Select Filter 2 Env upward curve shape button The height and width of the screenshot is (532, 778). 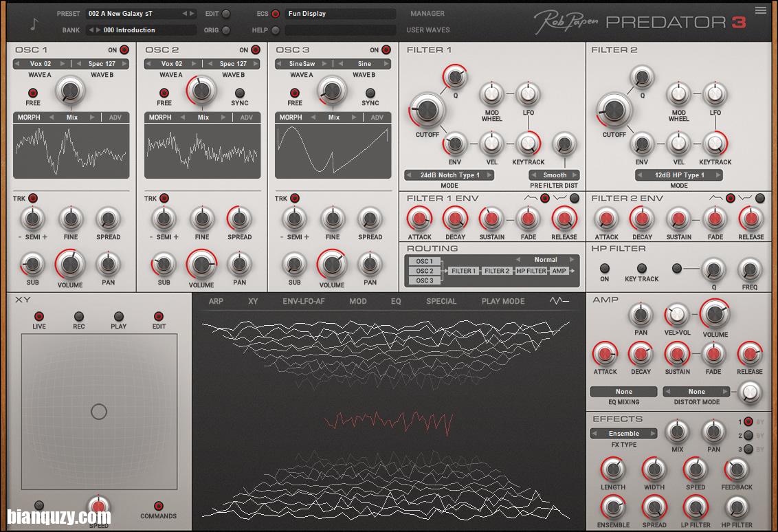731,198
